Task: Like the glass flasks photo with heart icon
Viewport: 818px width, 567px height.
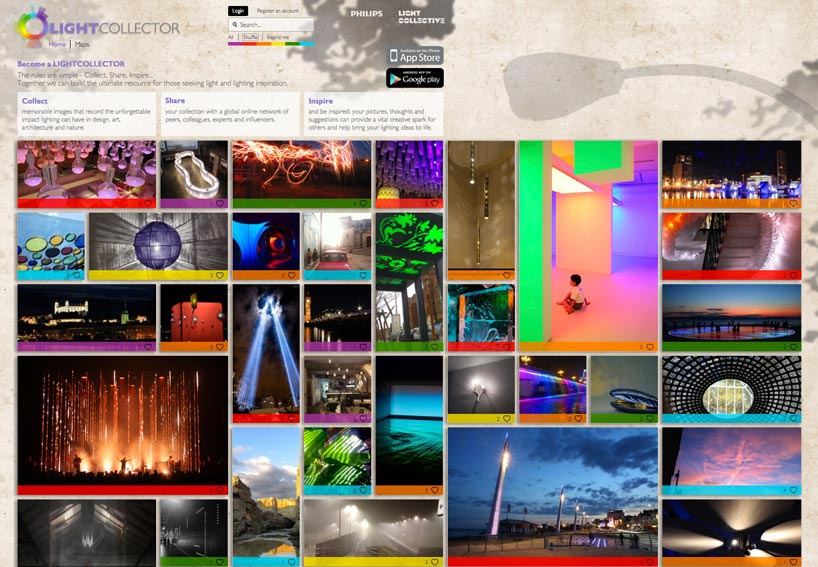Action: [149, 203]
